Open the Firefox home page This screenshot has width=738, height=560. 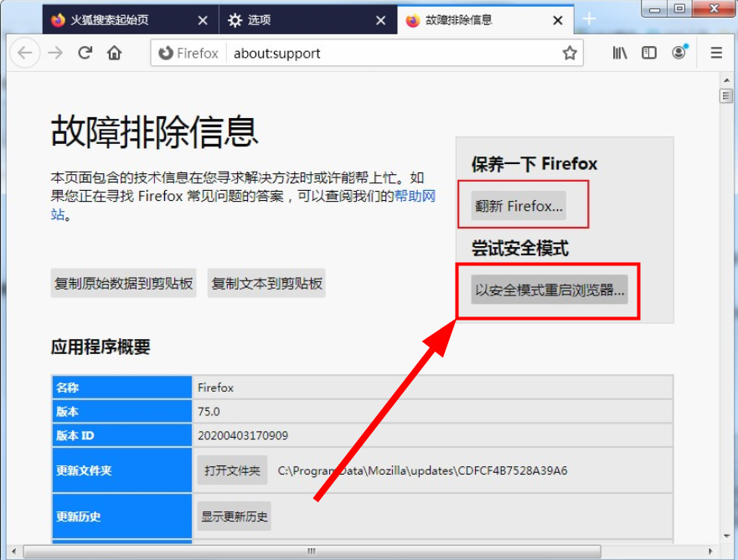pyautogui.click(x=115, y=52)
